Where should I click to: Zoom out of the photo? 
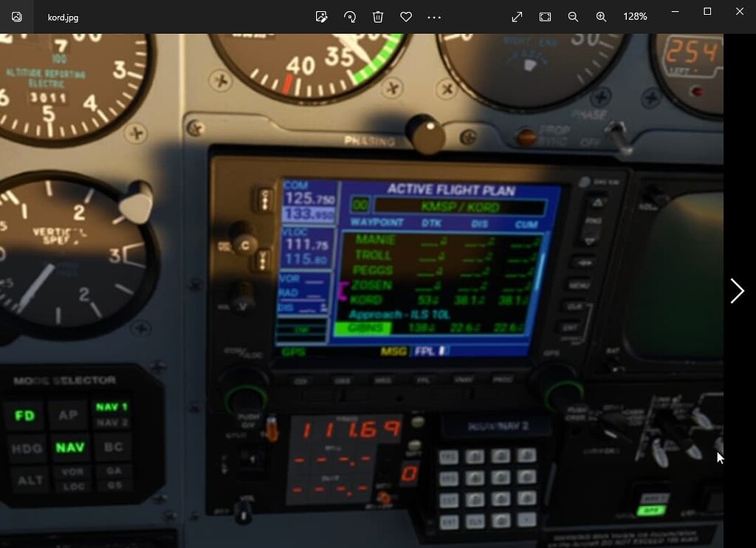tap(573, 16)
